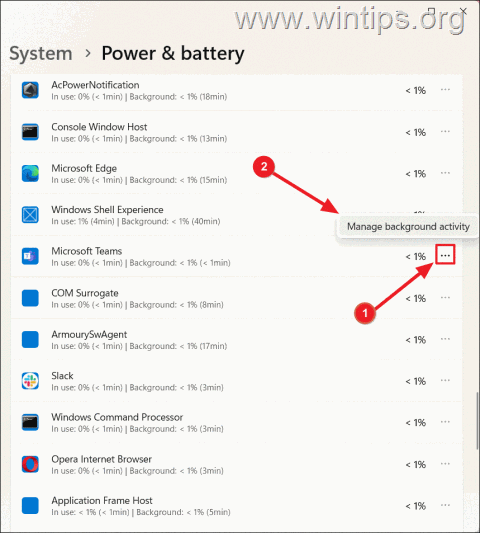Viewport: 480px width, 533px height.
Task: Open more options for Opera Internet Browser
Action: pos(445,464)
